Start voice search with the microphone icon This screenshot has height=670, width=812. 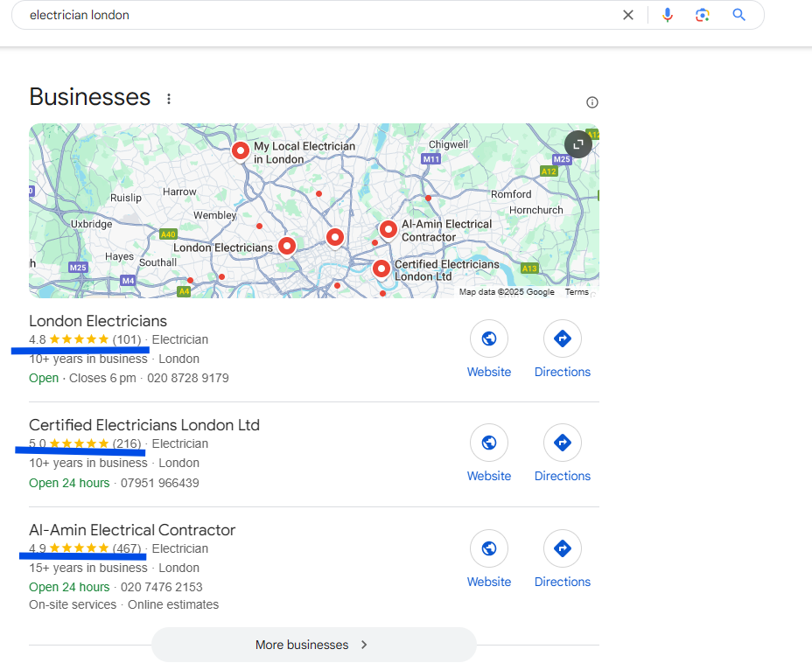click(x=668, y=15)
